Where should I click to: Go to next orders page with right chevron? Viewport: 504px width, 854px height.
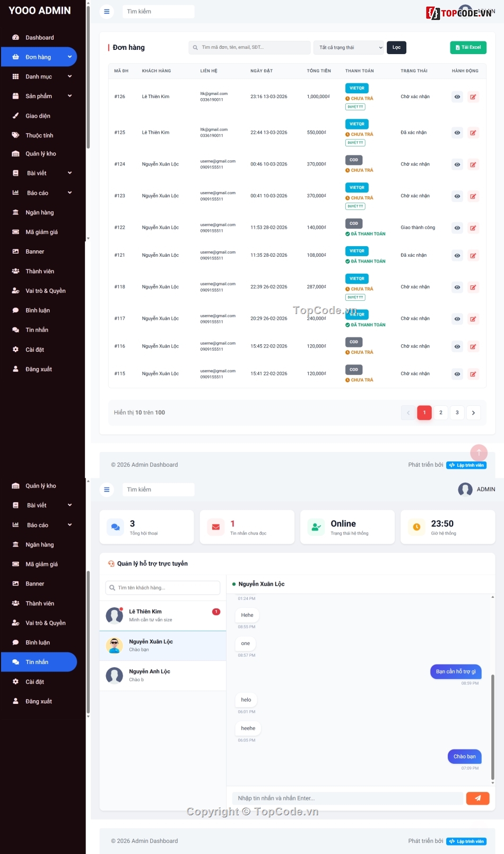coord(473,413)
